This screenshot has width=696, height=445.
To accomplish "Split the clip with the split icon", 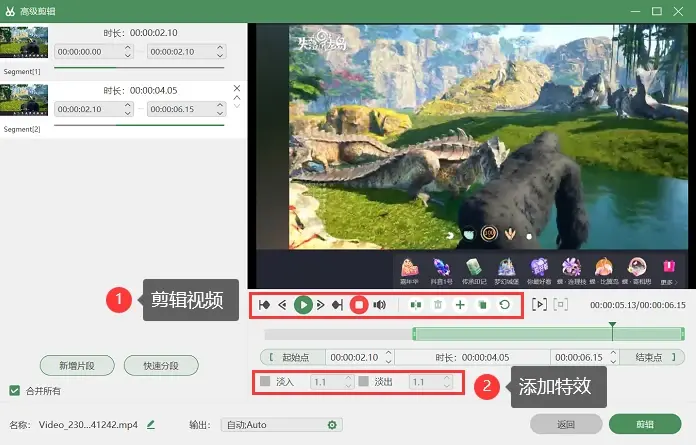I will [x=416, y=305].
